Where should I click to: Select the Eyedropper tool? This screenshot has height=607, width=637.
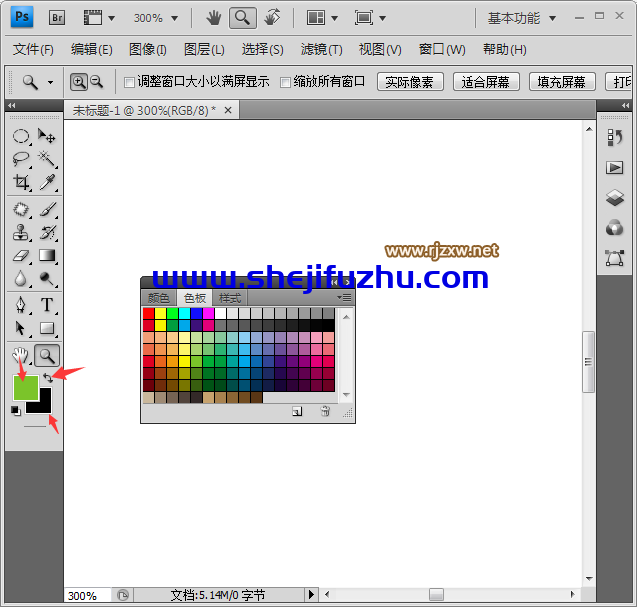click(x=47, y=183)
